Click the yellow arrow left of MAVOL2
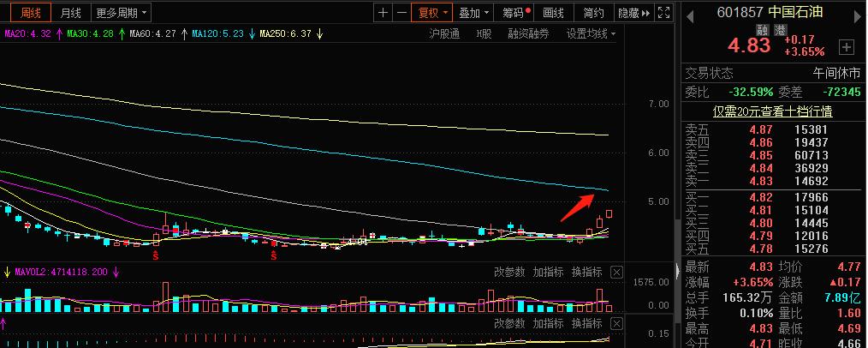868x348 pixels. 7,272
